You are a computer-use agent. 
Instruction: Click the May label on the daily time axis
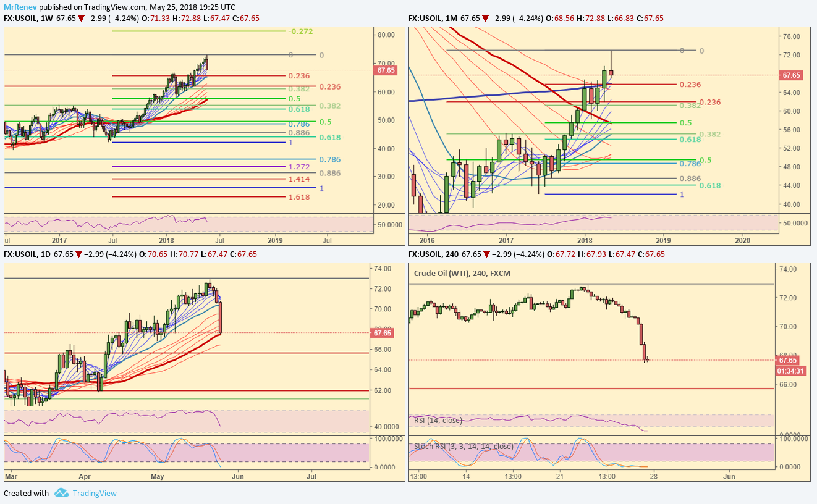tap(158, 477)
